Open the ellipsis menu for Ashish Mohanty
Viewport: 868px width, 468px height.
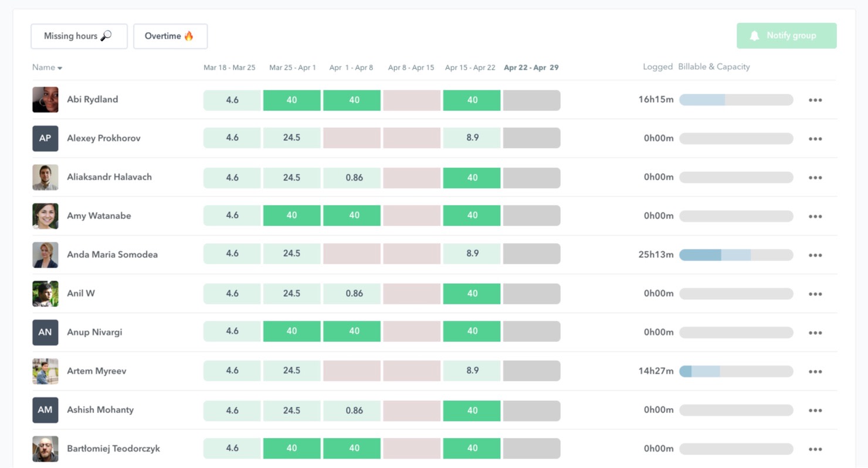[x=815, y=409]
